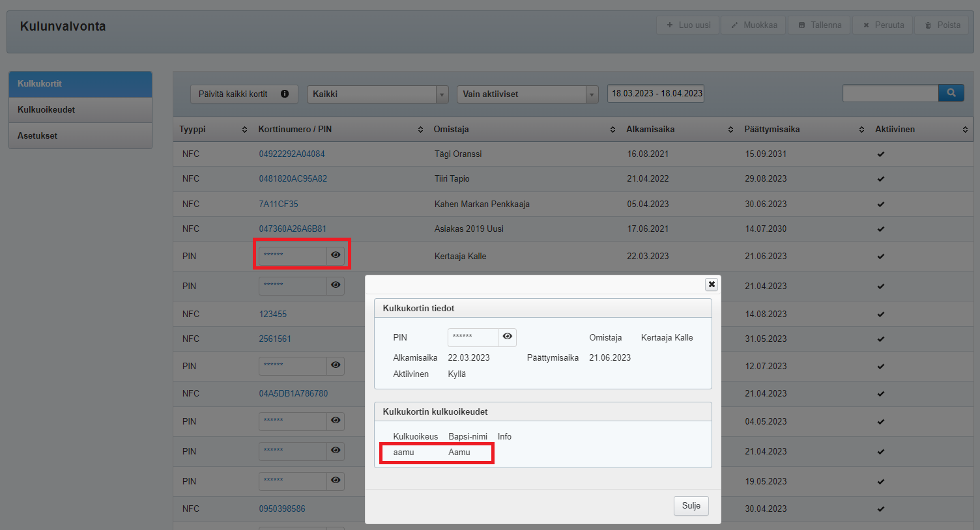Screen dimensions: 980x530
Task: Toggle PIN visibility in 12.07.2023 row
Action: pyautogui.click(x=336, y=365)
